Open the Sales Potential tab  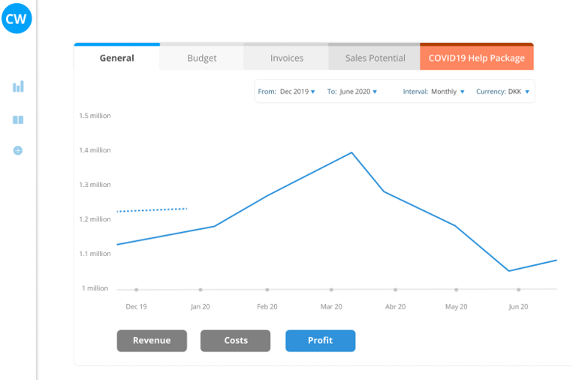click(375, 58)
